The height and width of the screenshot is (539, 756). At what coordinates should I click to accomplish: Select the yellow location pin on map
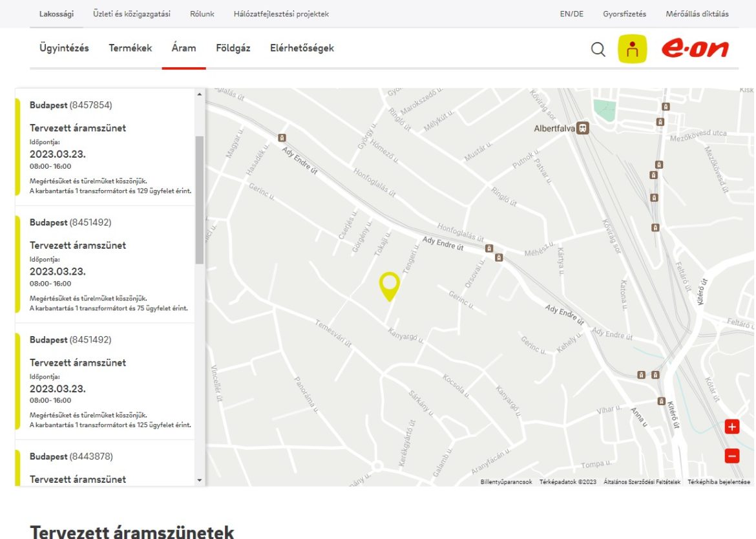[x=389, y=284]
